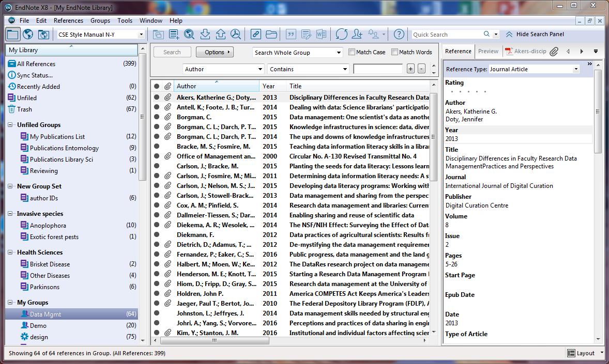Go to previous reference arrow
Viewport: 609px width, 364px height.
[568, 51]
